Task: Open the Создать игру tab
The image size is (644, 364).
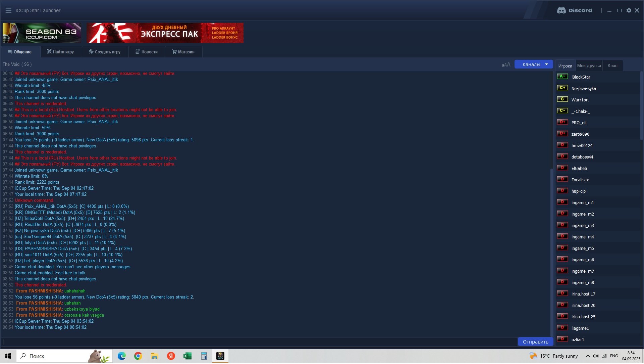Action: 105,52
